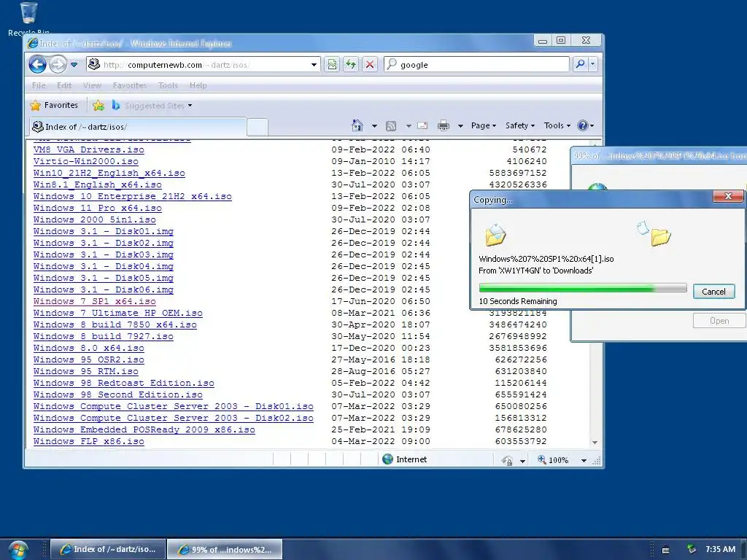The height and width of the screenshot is (560, 747).
Task: Close the Copying dialog with red X
Action: point(728,196)
